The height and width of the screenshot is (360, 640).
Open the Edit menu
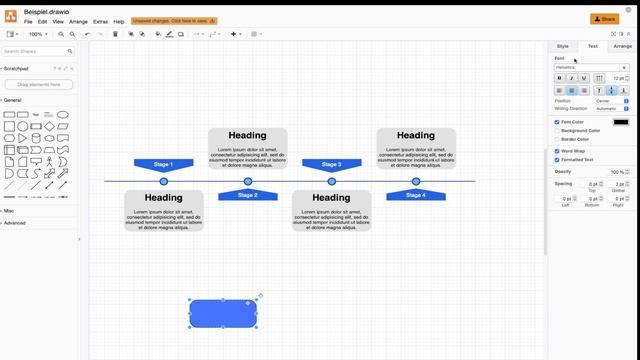(x=42, y=22)
